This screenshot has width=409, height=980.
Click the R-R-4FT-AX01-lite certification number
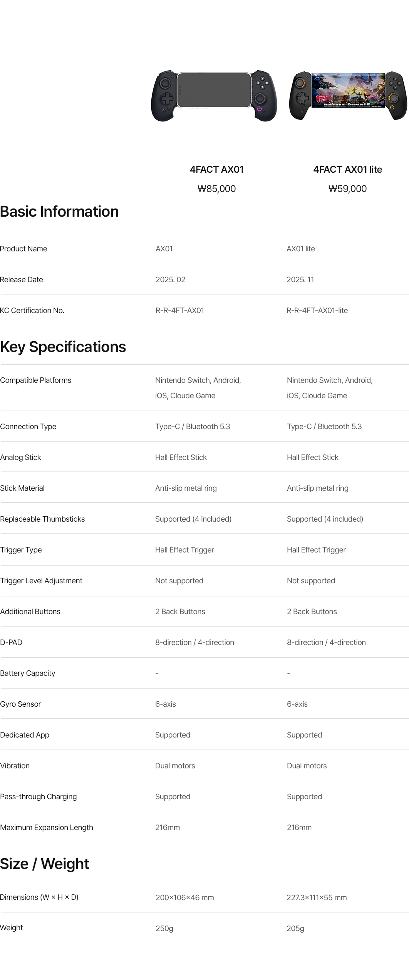(317, 310)
